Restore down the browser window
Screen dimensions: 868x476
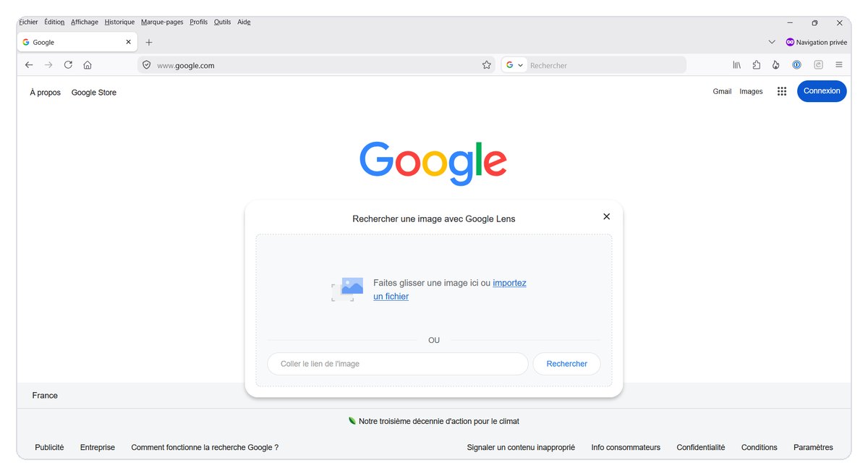click(814, 22)
